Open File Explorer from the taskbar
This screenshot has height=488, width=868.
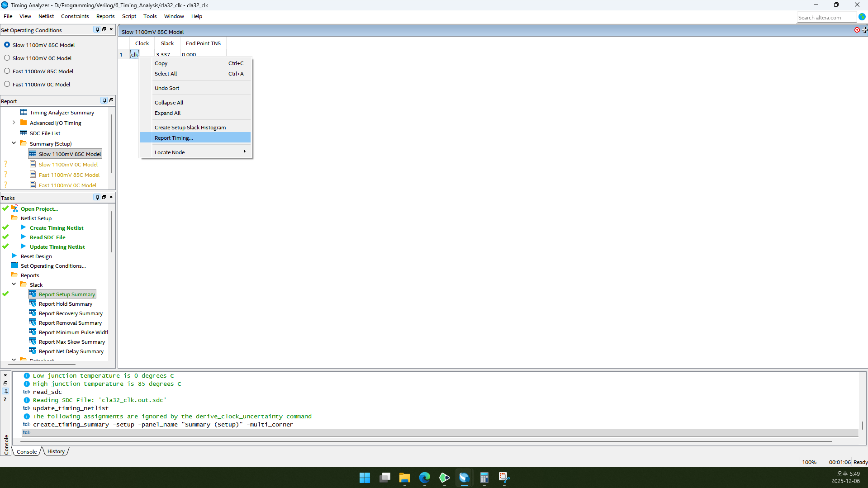pos(404,478)
